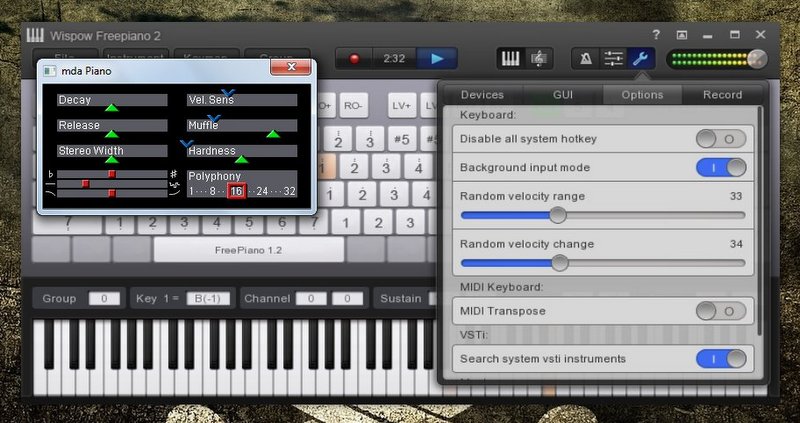Click the output volume knob
This screenshot has width=800, height=423.
[x=757, y=59]
